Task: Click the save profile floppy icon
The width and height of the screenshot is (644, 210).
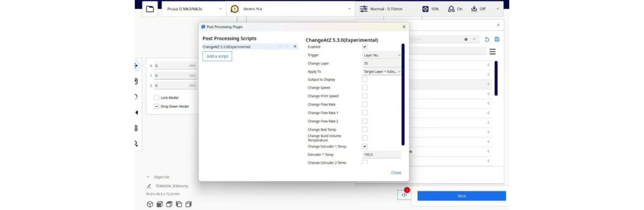Action: [497, 39]
